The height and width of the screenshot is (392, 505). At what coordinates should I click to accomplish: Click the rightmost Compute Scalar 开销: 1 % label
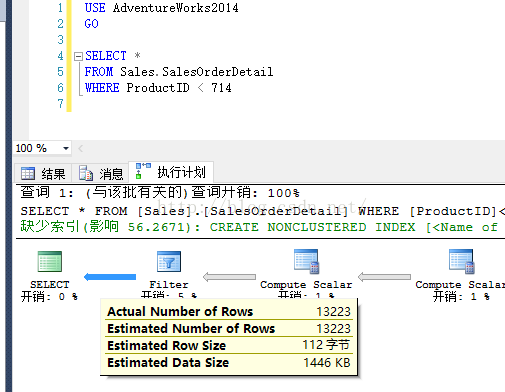[461, 291]
